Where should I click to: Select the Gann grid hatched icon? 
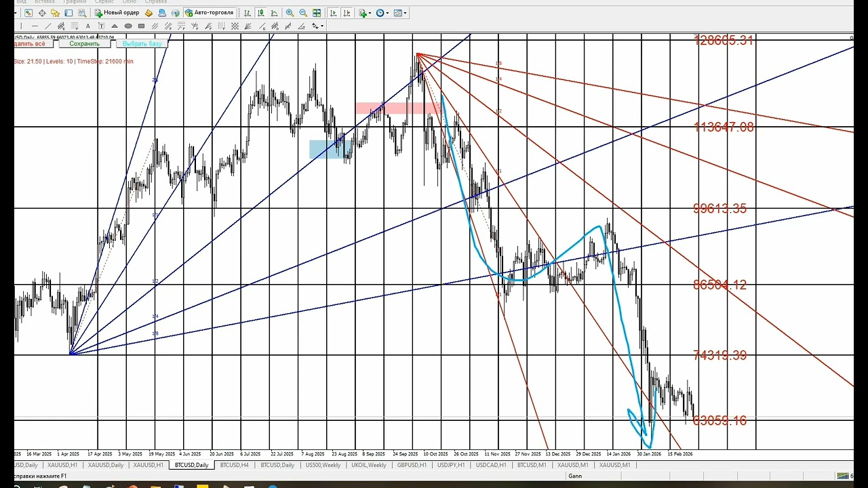click(234, 26)
